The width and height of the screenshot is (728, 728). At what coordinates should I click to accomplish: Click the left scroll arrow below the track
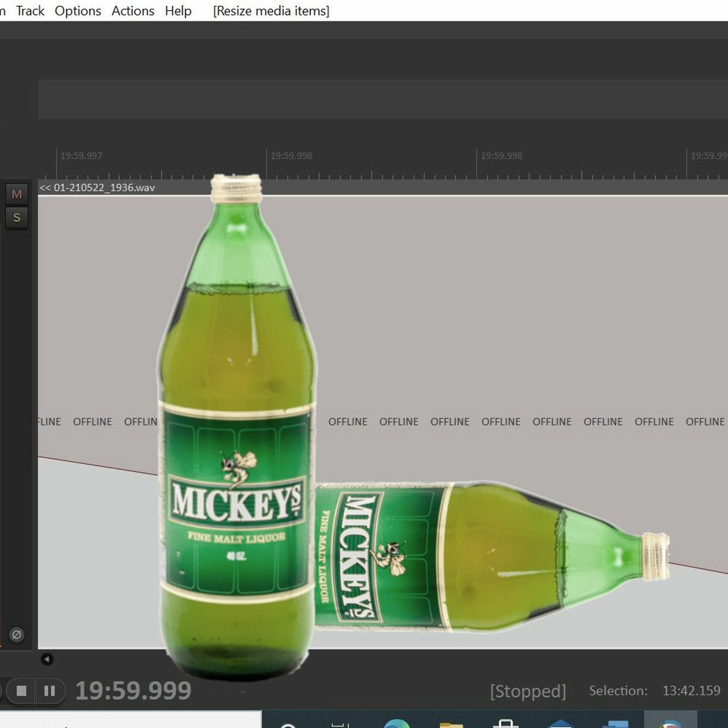point(47,659)
